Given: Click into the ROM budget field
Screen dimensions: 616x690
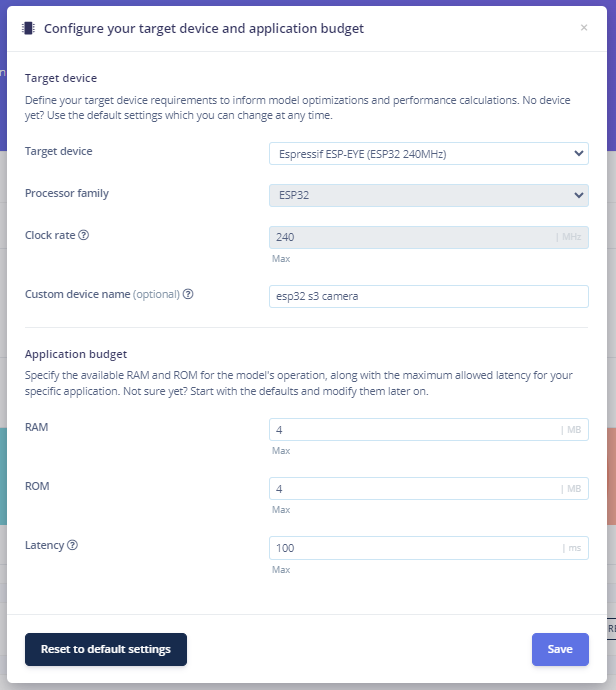Looking at the screenshot, I should click(x=410, y=488).
